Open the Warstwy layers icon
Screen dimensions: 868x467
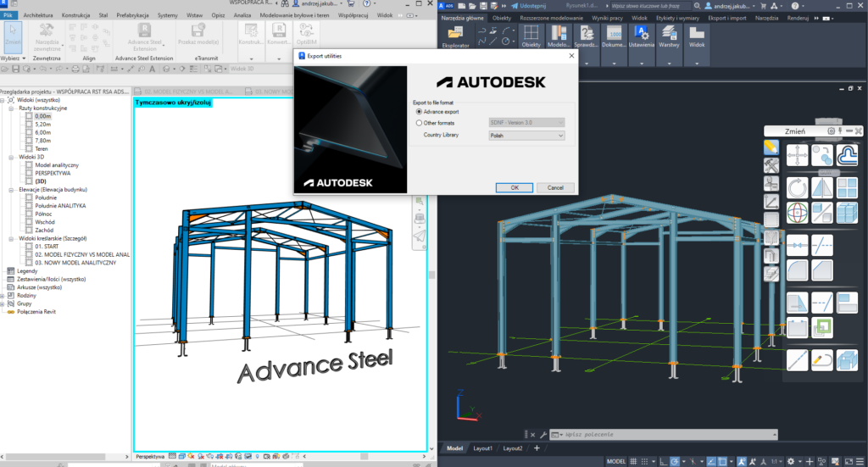[669, 36]
